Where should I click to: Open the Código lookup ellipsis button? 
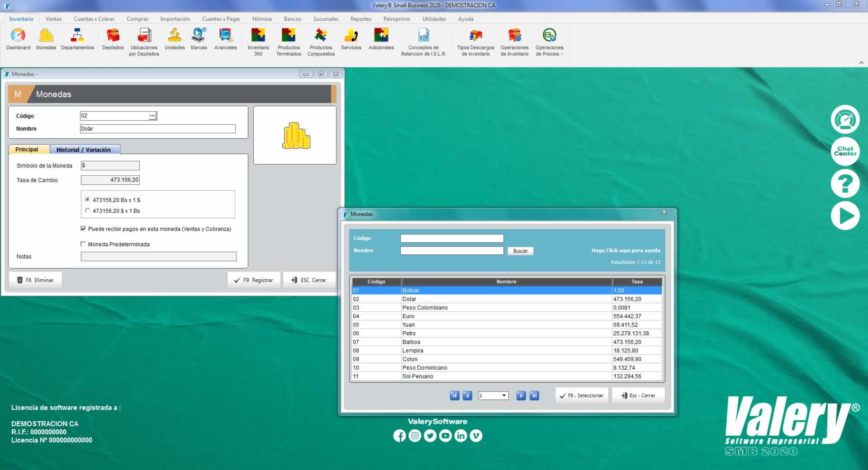coord(152,116)
